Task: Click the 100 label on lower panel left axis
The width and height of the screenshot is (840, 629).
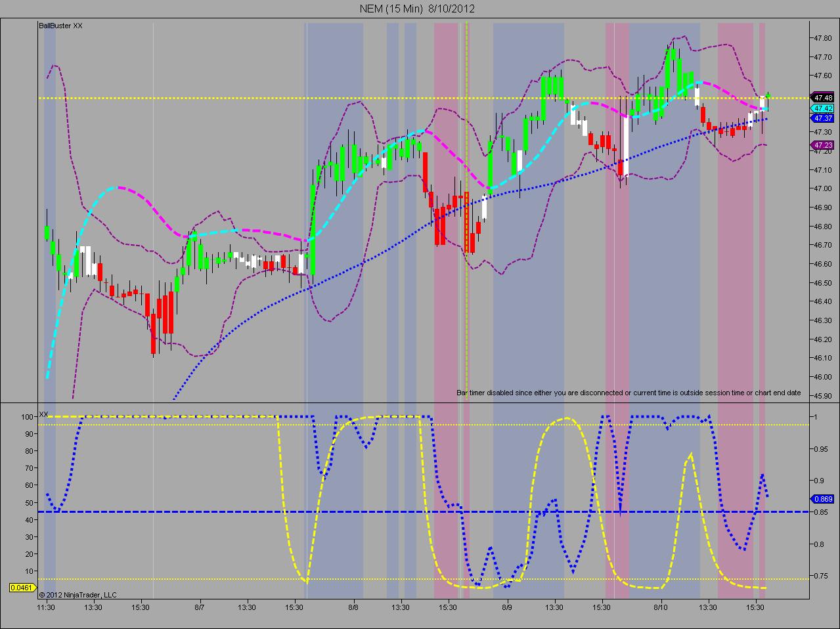Action: pyautogui.click(x=27, y=417)
